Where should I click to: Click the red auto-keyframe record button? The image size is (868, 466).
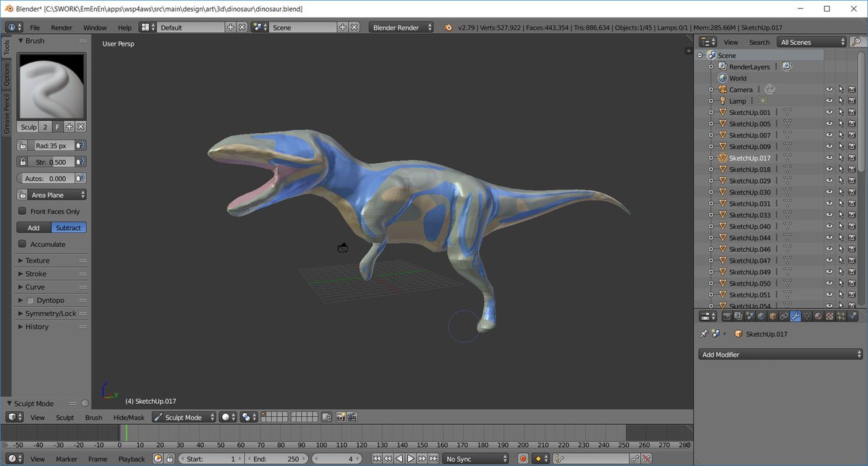(x=523, y=459)
